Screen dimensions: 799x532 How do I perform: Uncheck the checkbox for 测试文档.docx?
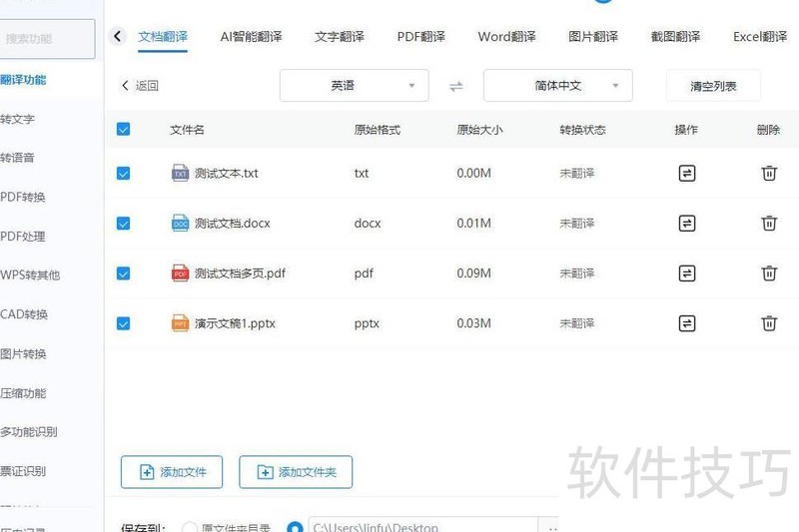point(124,224)
